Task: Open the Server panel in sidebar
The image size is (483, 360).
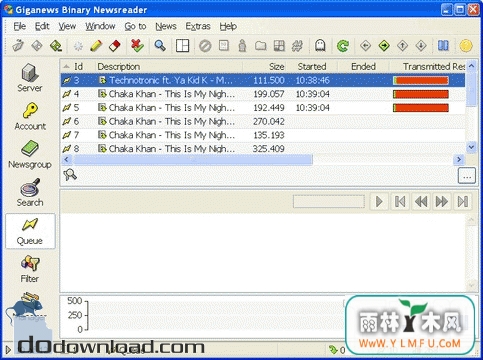Action: click(x=30, y=78)
